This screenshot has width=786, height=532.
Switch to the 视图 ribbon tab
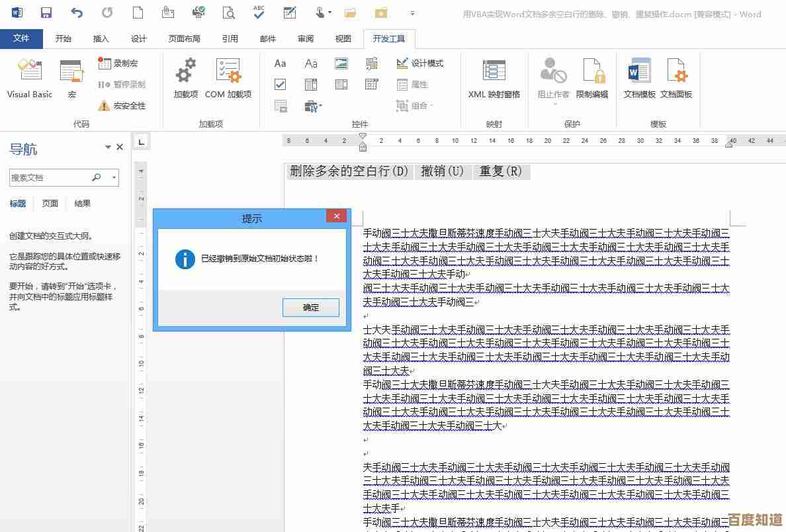(x=343, y=38)
